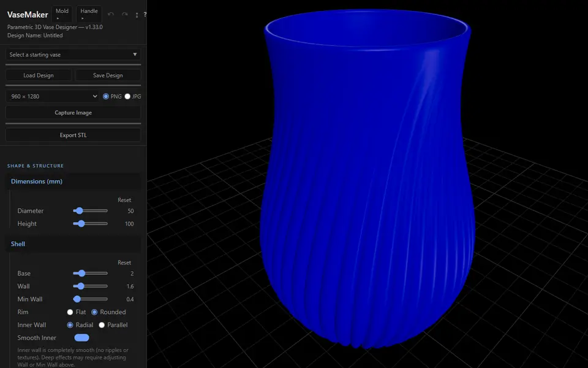Open help via the question mark icon

145,14
